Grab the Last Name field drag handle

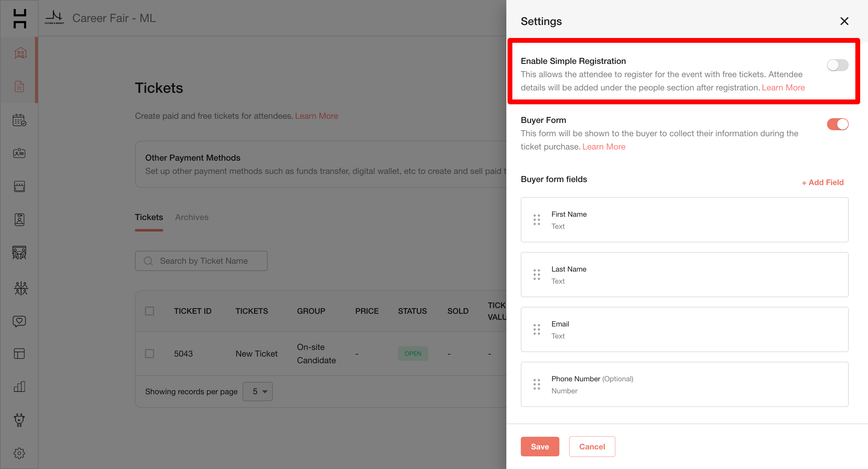click(x=537, y=275)
